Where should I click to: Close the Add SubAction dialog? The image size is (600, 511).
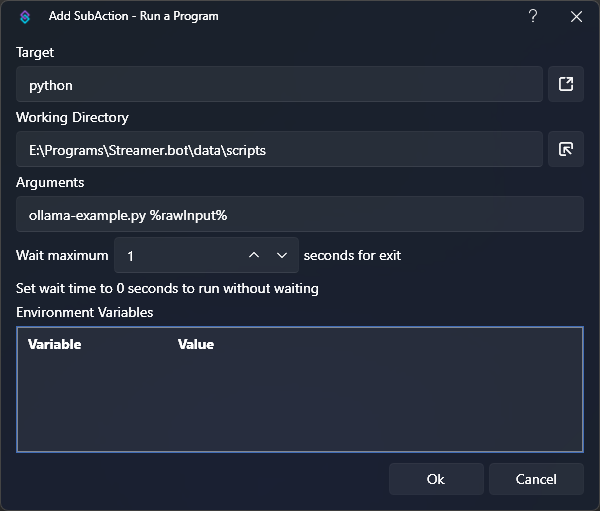576,17
